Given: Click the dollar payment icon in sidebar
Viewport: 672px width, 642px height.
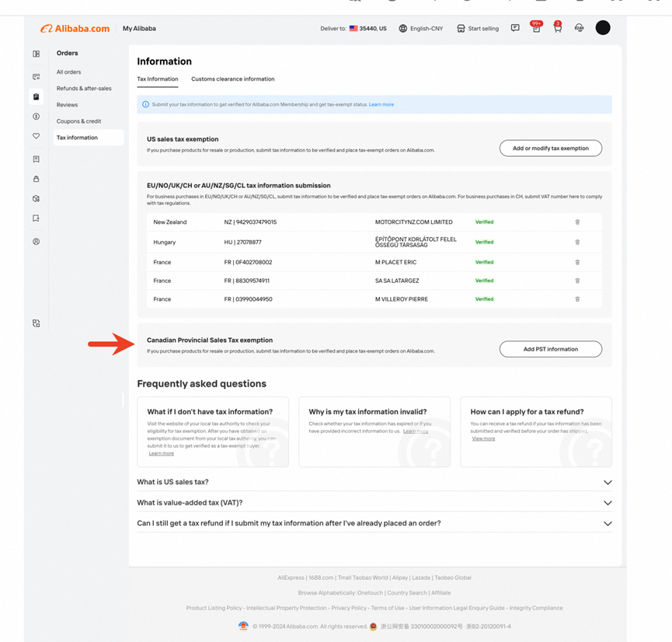Looking at the screenshot, I should point(36,117).
